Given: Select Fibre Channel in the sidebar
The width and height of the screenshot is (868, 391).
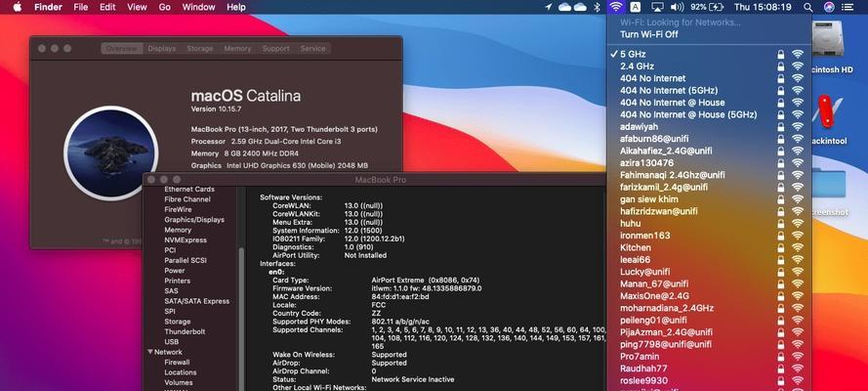Looking at the screenshot, I should [187, 199].
